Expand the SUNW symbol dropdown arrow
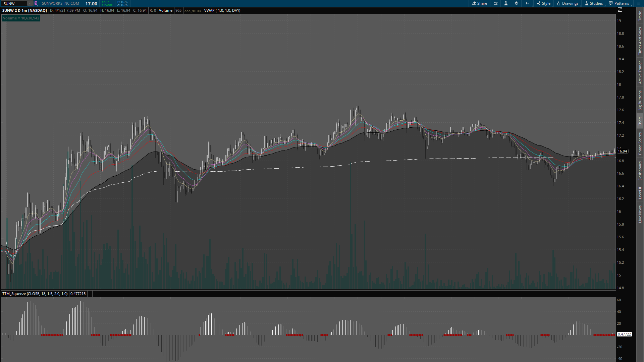Screen dimensions: 644x362 coord(30,3)
